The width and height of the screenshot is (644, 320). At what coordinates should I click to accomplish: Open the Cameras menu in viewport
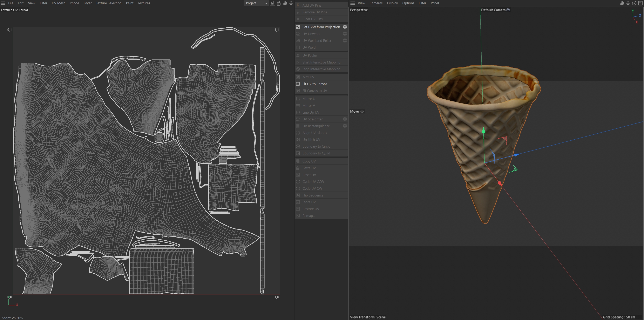tap(376, 3)
